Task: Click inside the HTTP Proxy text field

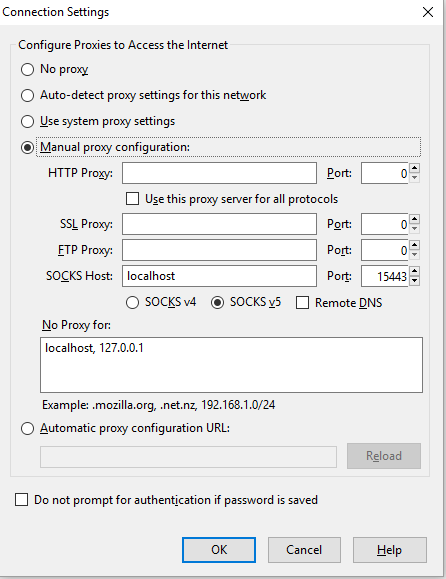Action: point(219,173)
